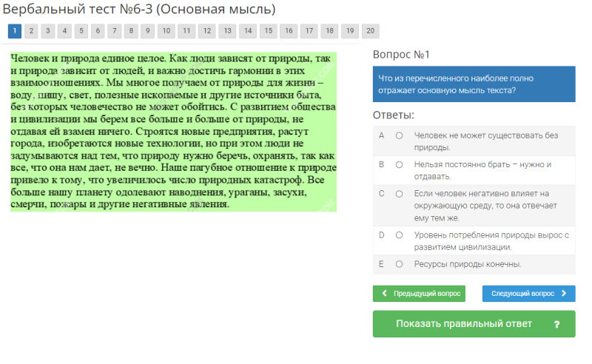Screen dimensions: 592x364
Task: Click answer text 'Нельзя постоянно брать – нужно и отдавать'
Action: coord(482,171)
